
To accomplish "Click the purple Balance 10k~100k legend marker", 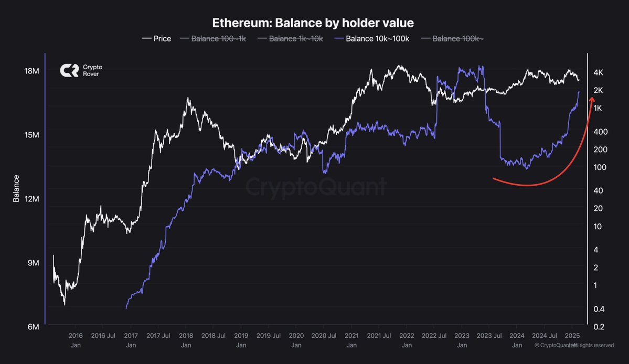I will [x=339, y=38].
